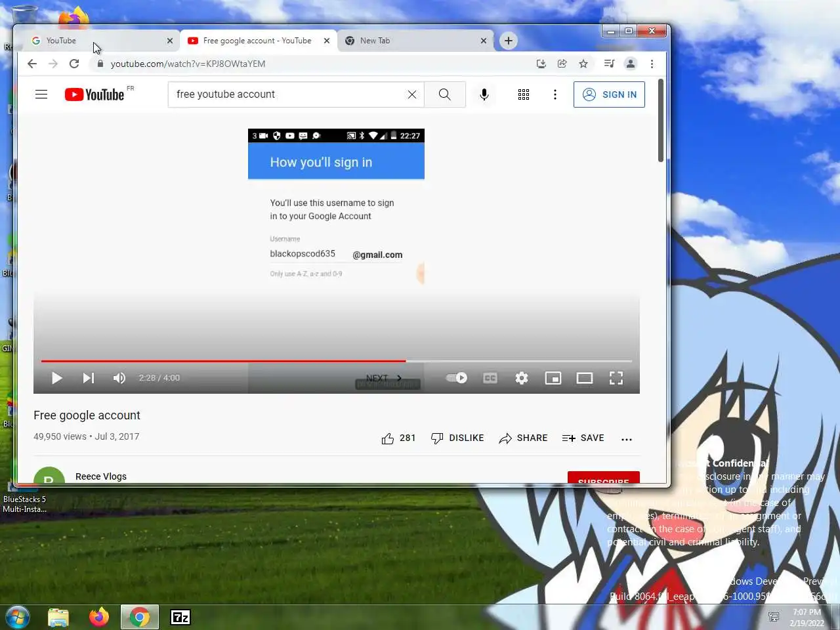Screen dimensions: 840x630
Task: Open a new browser tab
Action: [x=509, y=41]
